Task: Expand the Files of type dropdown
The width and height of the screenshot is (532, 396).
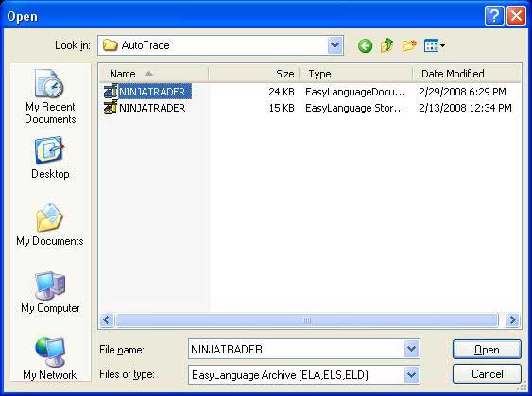Action: click(x=411, y=374)
